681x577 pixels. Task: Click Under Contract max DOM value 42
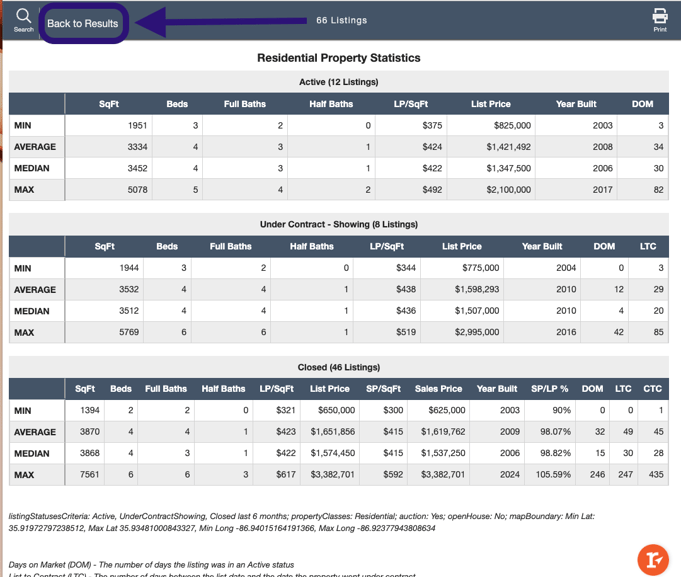618,332
